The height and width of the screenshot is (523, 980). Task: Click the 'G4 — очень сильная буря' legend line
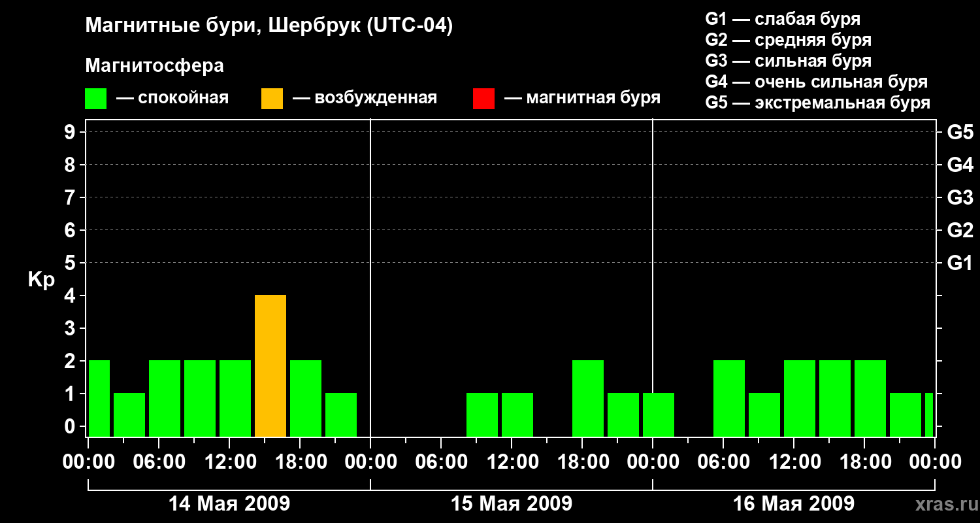[x=817, y=82]
